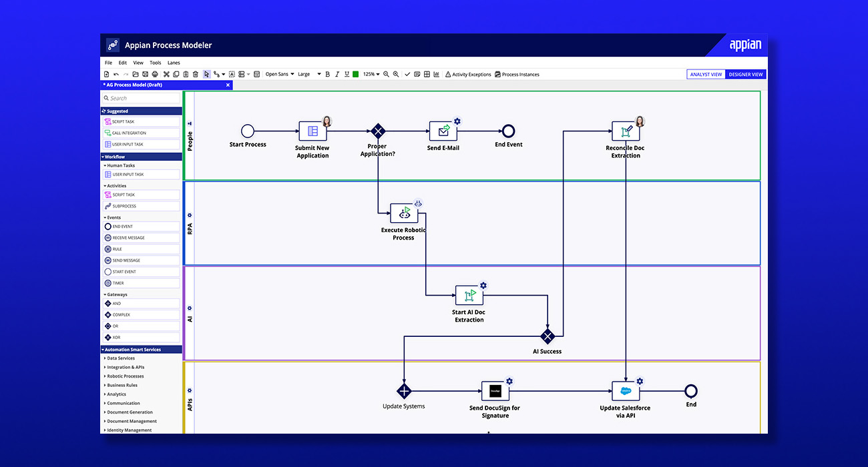
Task: Click the Print icon in toolbar
Action: [x=155, y=74]
